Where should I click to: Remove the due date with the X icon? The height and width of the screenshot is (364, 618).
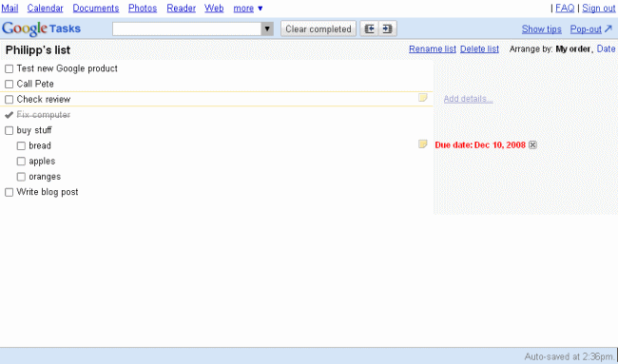click(x=532, y=145)
